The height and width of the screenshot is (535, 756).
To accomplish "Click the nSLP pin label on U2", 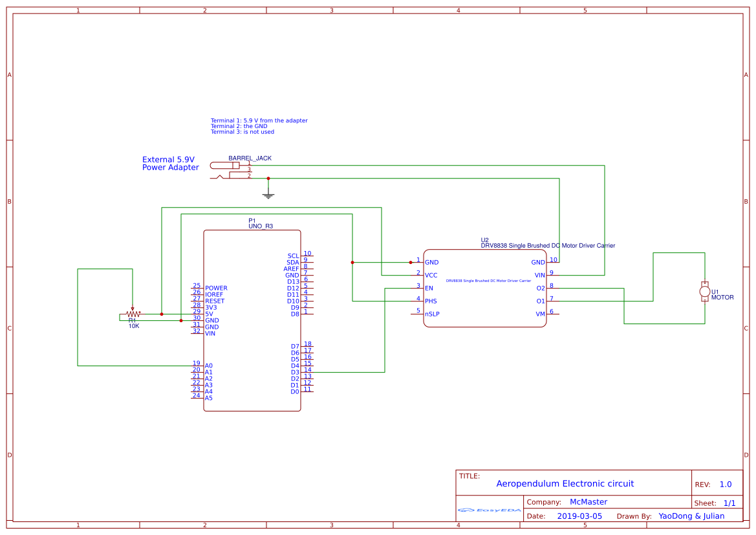I will (431, 314).
